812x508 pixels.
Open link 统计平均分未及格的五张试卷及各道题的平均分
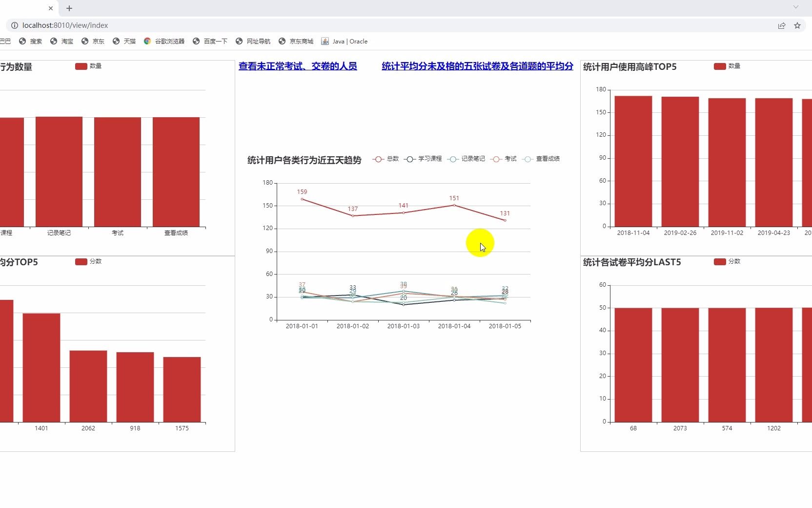(477, 66)
